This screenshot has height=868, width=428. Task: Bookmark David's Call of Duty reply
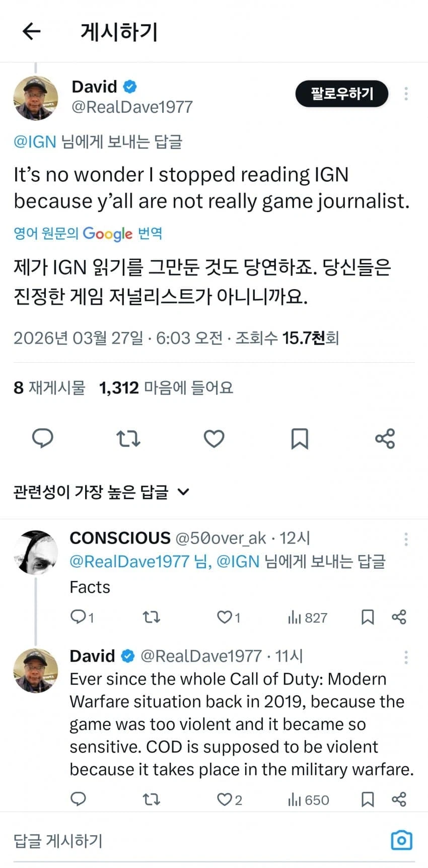(x=367, y=799)
